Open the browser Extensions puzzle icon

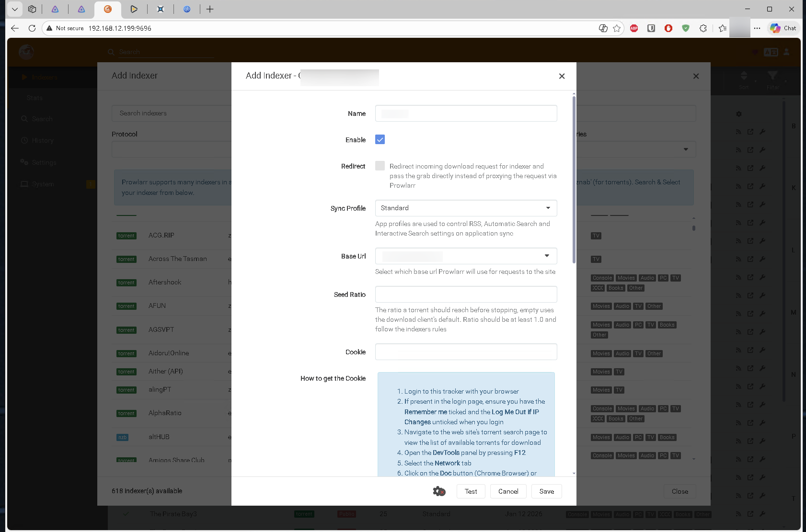point(703,28)
